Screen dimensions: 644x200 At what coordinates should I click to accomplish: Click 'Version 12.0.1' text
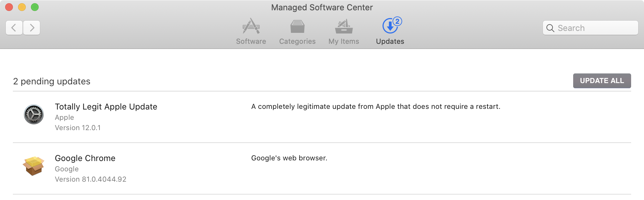click(x=78, y=128)
